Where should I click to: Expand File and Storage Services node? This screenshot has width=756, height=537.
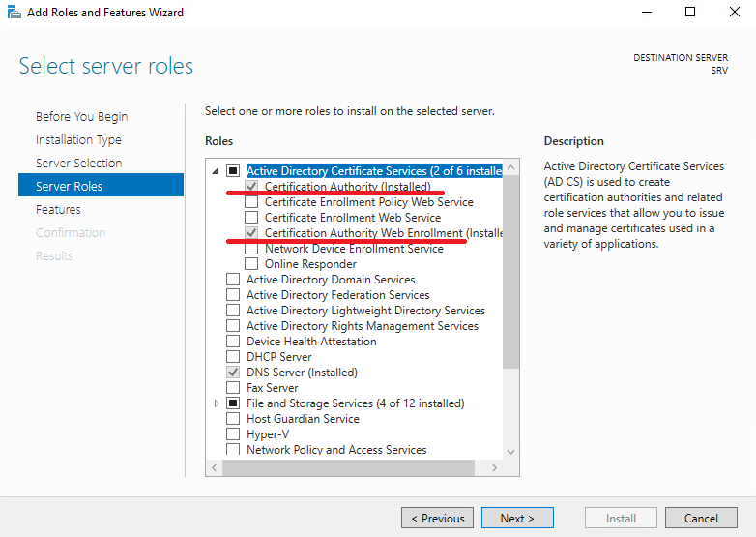point(217,403)
